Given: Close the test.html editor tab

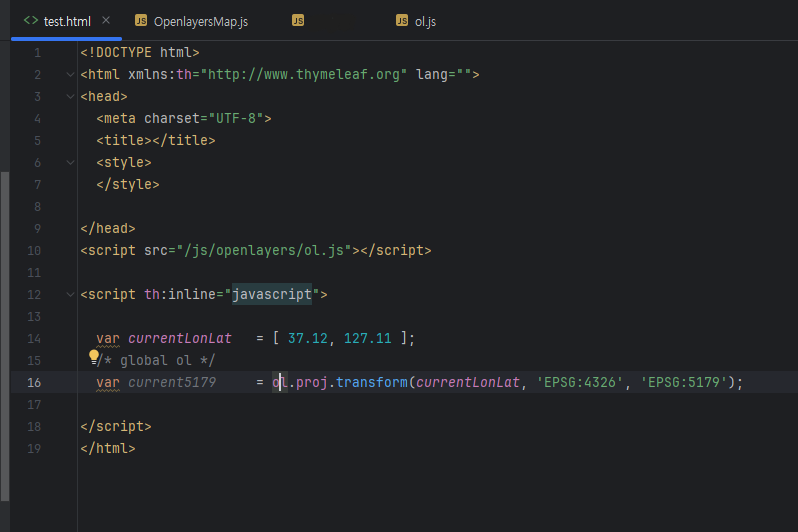Looking at the screenshot, I should pos(106,20).
